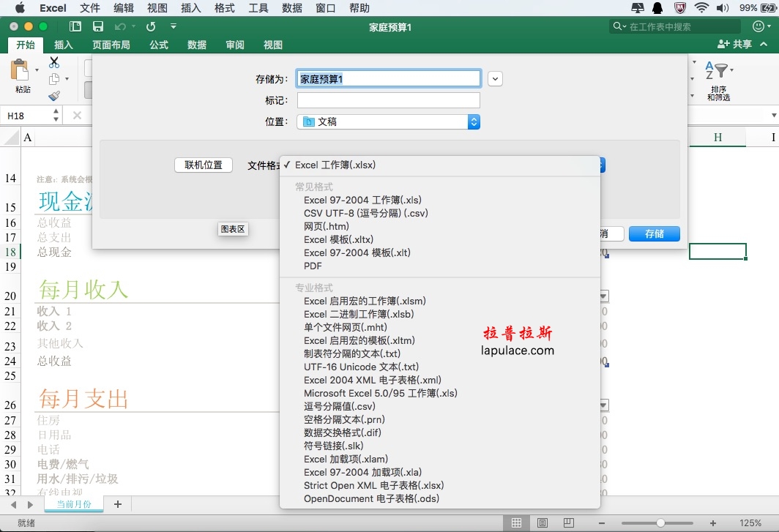The width and height of the screenshot is (779, 532).
Task: Open the 位置 location popup
Action: point(388,121)
